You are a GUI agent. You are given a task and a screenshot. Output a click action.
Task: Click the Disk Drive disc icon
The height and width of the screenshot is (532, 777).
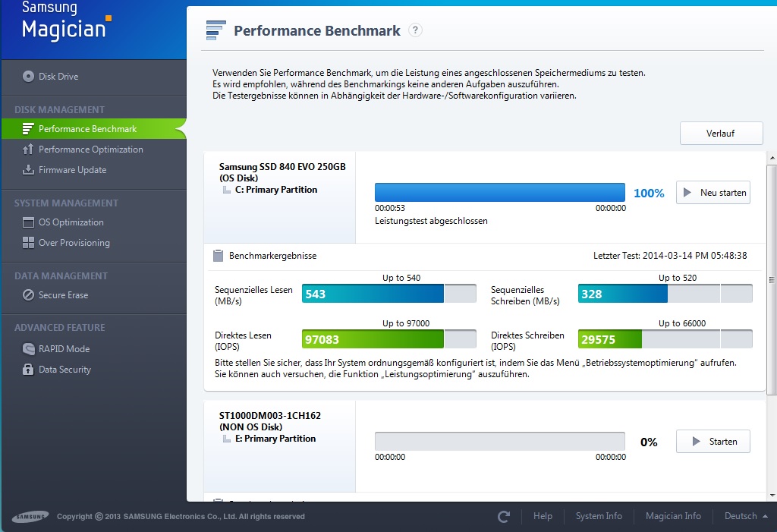tap(28, 77)
